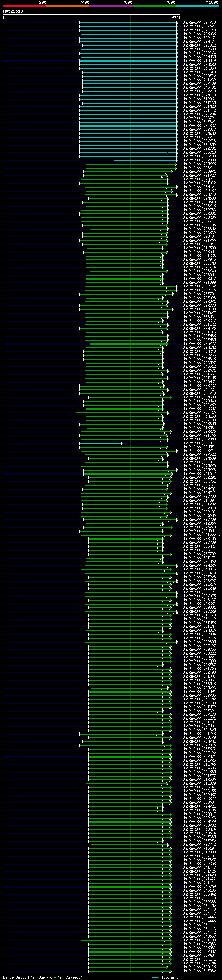Click hit label UniRef100_Q01667
Screen dimensions: 222x980
[x=199, y=374]
